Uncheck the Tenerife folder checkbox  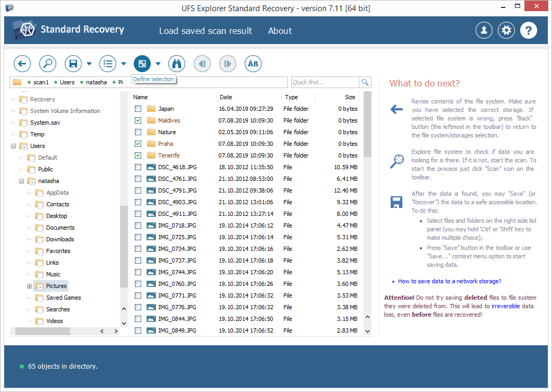(138, 155)
